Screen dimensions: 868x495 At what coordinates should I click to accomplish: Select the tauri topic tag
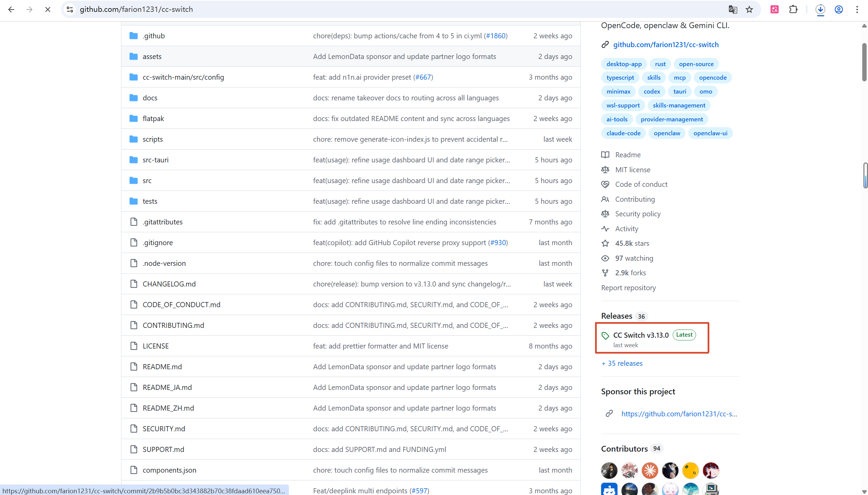pos(679,92)
